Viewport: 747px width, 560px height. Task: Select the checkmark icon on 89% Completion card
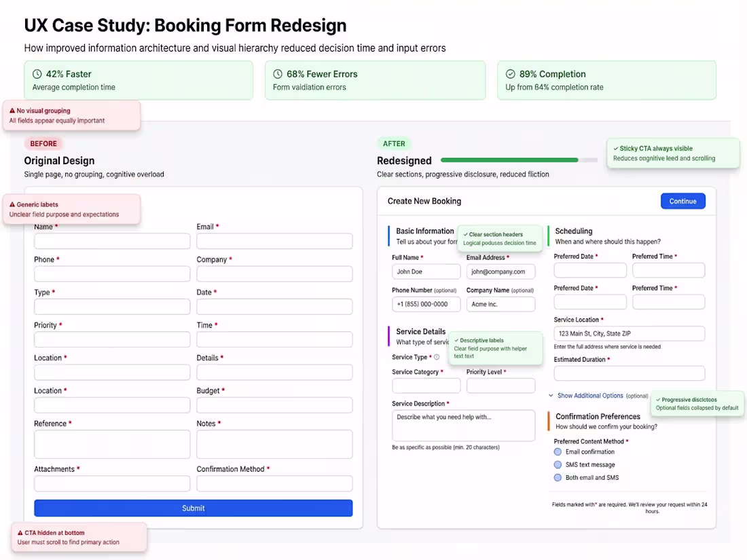pyautogui.click(x=511, y=73)
